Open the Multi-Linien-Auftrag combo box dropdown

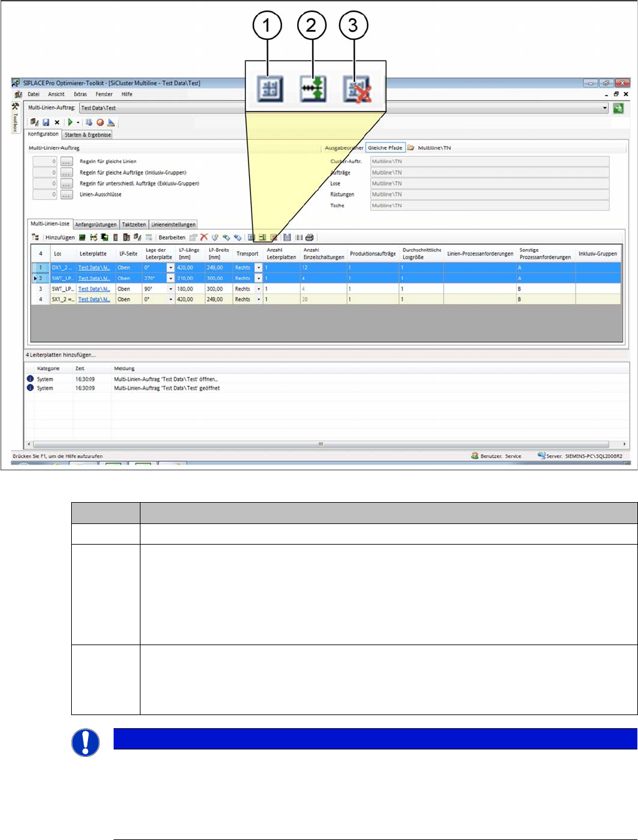[x=604, y=108]
